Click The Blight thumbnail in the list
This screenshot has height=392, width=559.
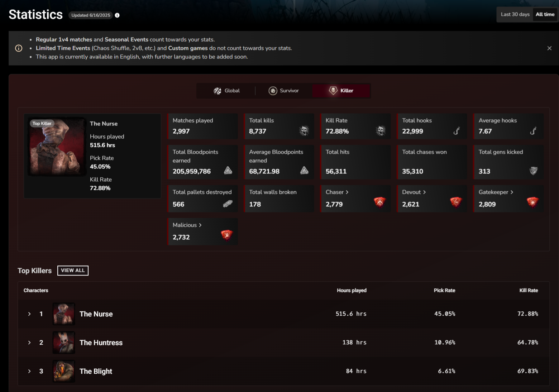[x=64, y=371]
